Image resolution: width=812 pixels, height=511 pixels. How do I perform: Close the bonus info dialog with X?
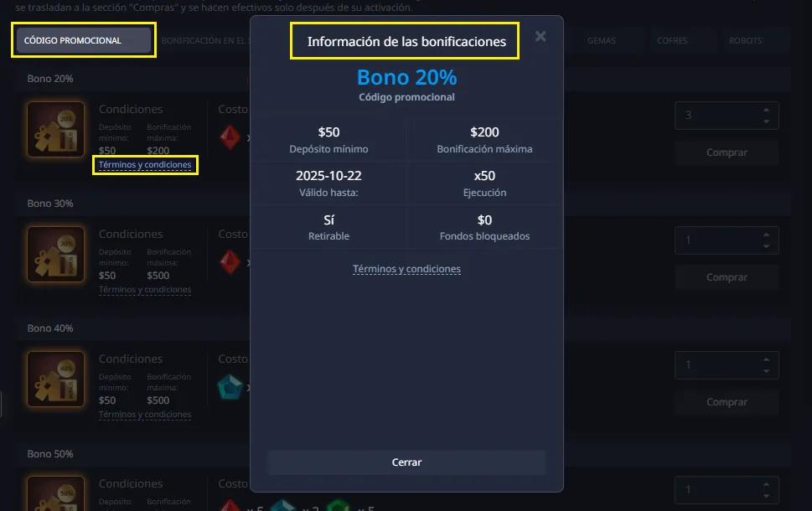point(540,36)
